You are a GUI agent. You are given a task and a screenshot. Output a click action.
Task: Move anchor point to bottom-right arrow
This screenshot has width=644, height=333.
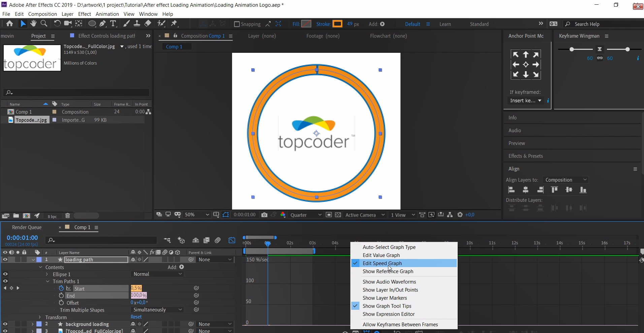click(536, 75)
